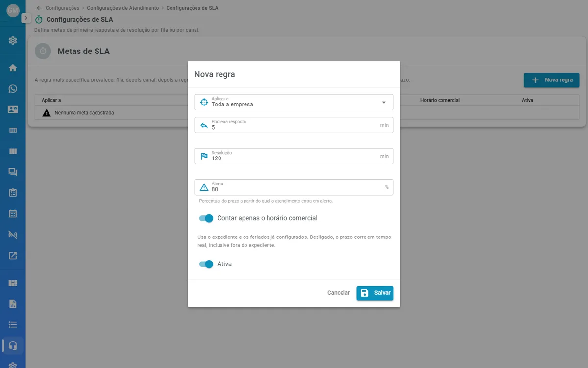588x368 pixels.
Task: Select the headset support icon in sidebar
Action: coord(13,345)
